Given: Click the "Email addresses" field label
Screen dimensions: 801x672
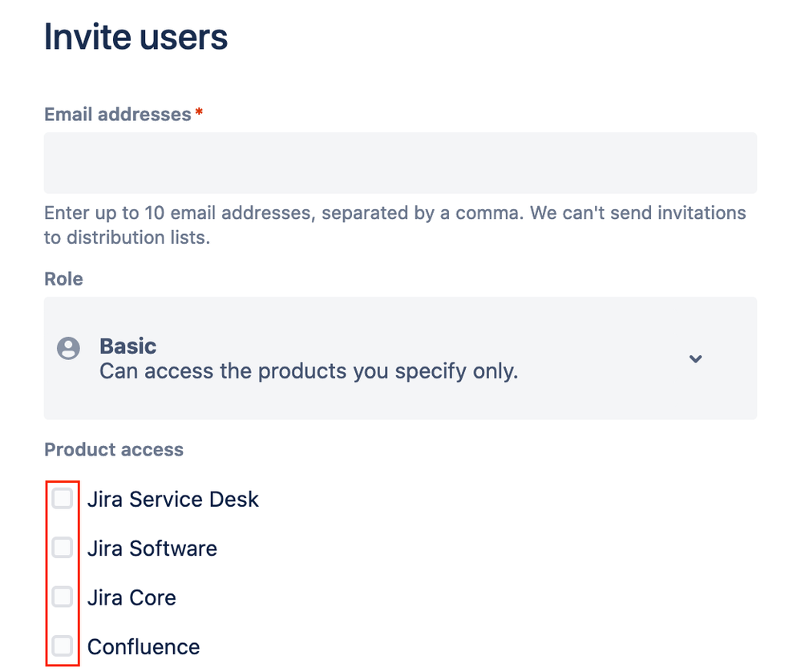Looking at the screenshot, I should point(117,115).
